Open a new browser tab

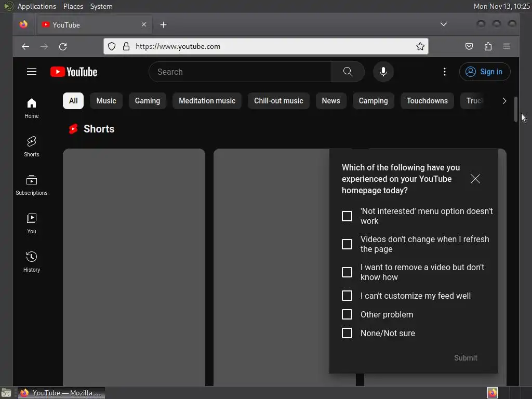click(163, 25)
